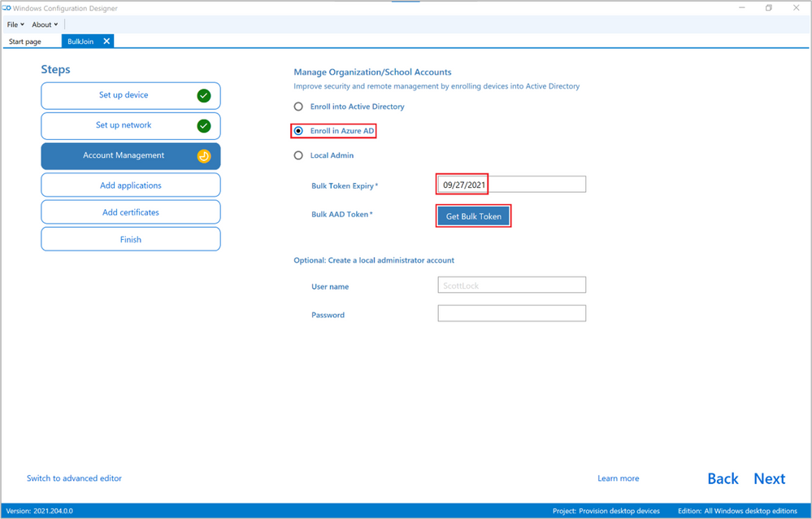The image size is (812, 519).
Task: Choose the Local Admin radio option
Action: pos(298,155)
